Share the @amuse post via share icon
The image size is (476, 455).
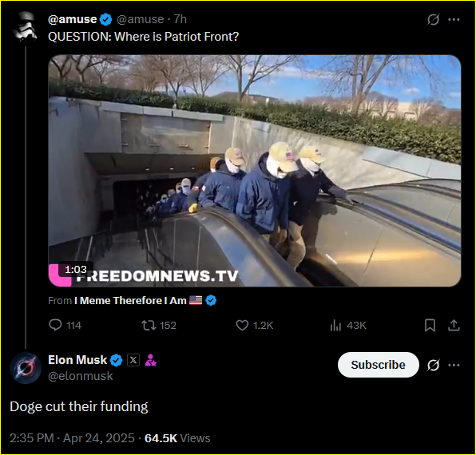(x=454, y=325)
